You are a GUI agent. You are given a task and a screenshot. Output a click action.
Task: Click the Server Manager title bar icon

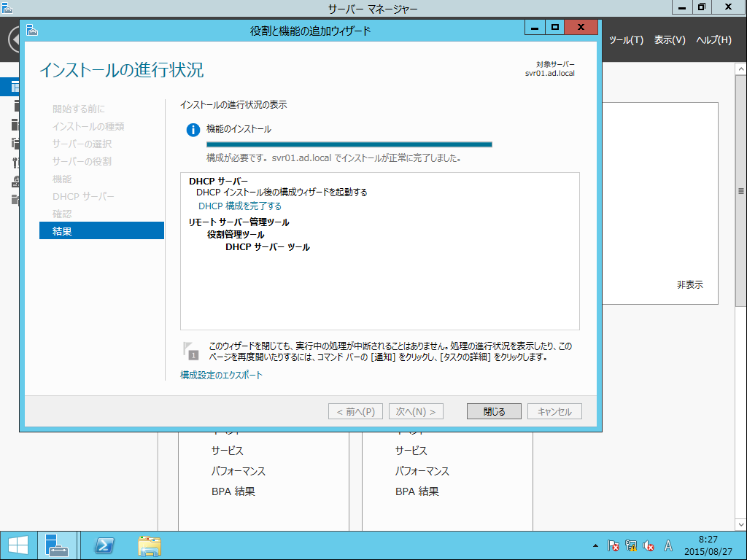[x=7, y=7]
